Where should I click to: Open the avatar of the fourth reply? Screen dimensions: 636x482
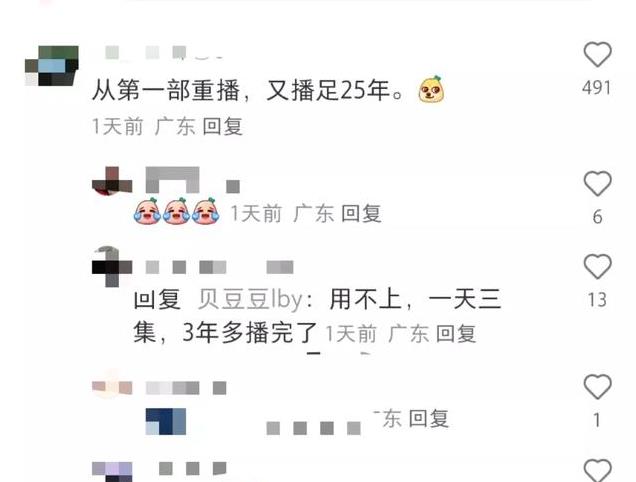coord(112,385)
